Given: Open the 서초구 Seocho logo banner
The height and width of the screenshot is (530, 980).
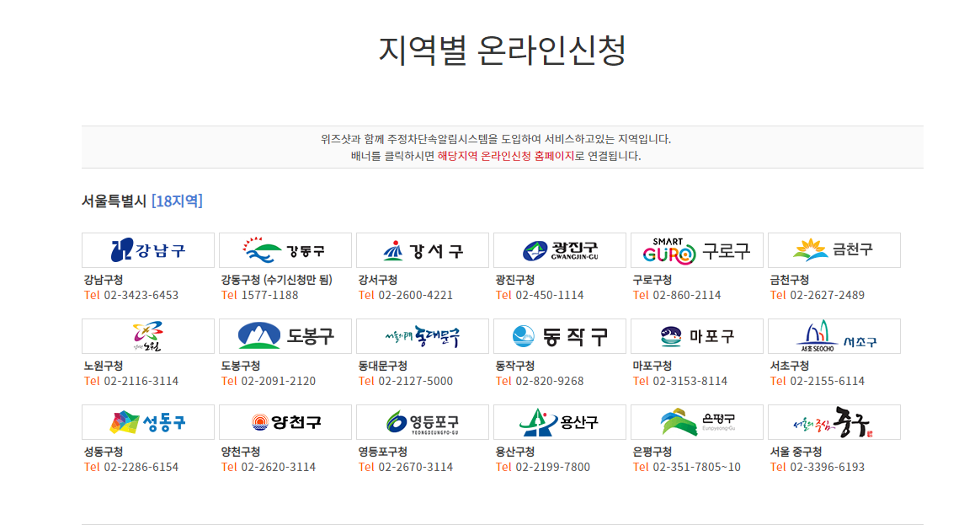Looking at the screenshot, I should 834,336.
